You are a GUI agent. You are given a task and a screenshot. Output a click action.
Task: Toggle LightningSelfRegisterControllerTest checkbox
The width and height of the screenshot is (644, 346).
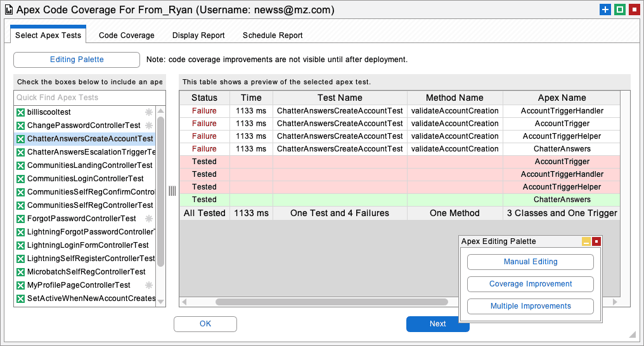coord(20,259)
